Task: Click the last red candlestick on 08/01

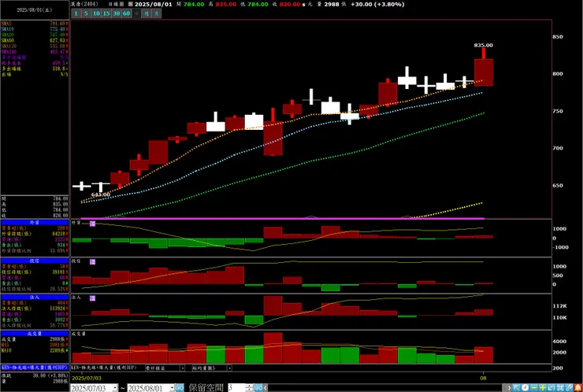Action: coord(484,72)
